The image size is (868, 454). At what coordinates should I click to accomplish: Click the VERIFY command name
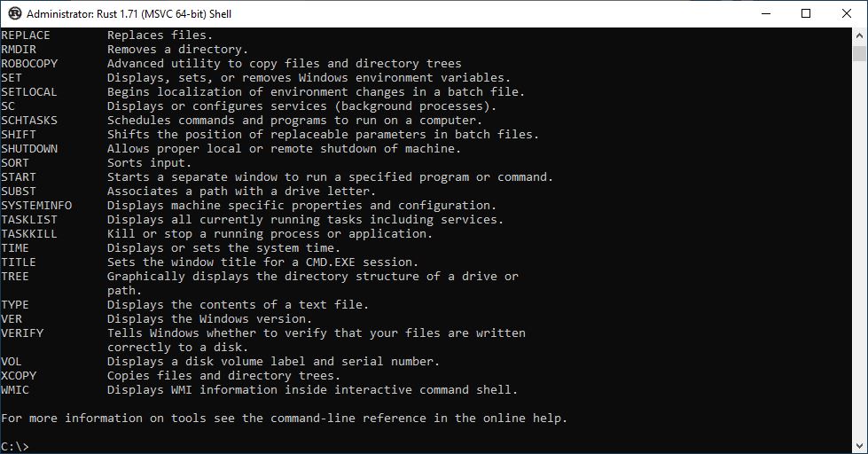coord(22,333)
